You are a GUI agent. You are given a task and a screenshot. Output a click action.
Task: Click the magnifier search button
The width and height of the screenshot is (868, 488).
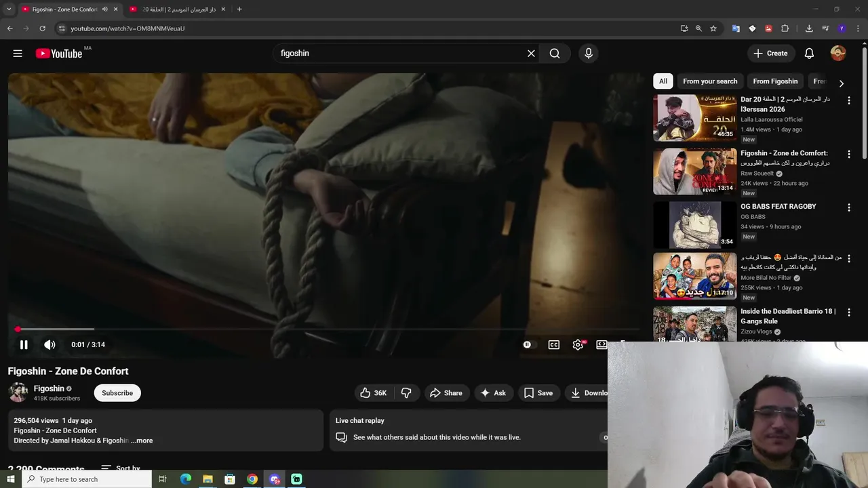click(x=555, y=54)
